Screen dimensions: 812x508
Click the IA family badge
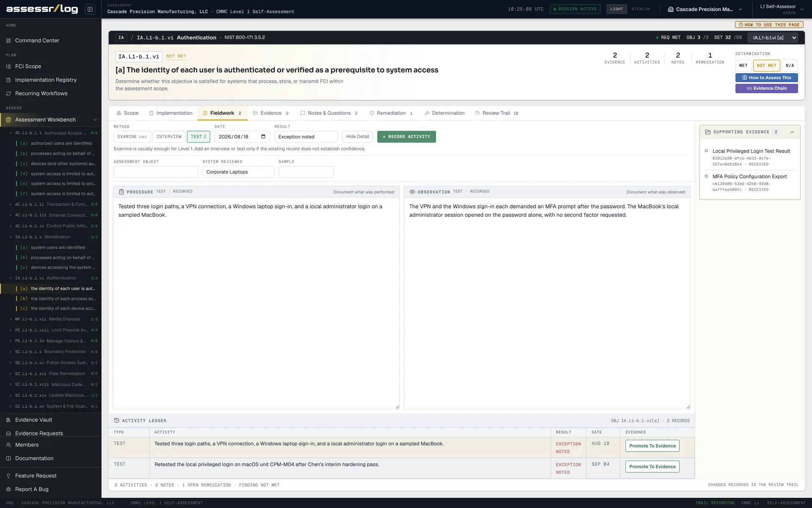click(x=121, y=38)
